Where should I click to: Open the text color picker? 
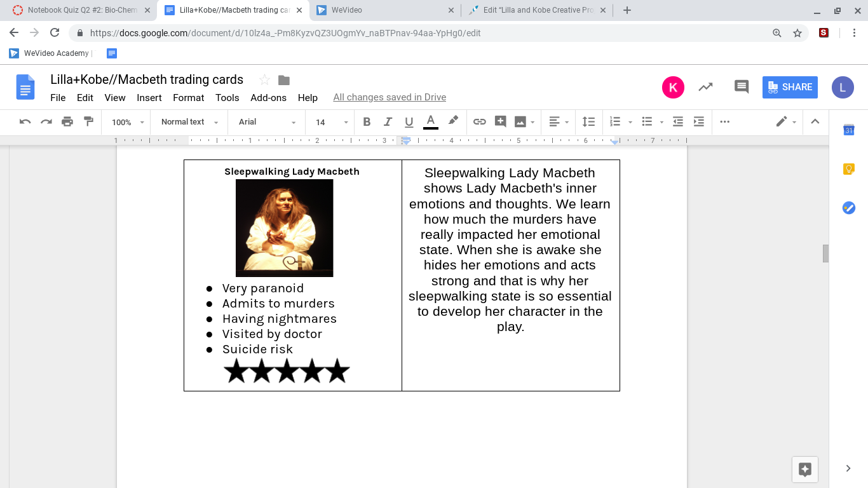tap(431, 122)
